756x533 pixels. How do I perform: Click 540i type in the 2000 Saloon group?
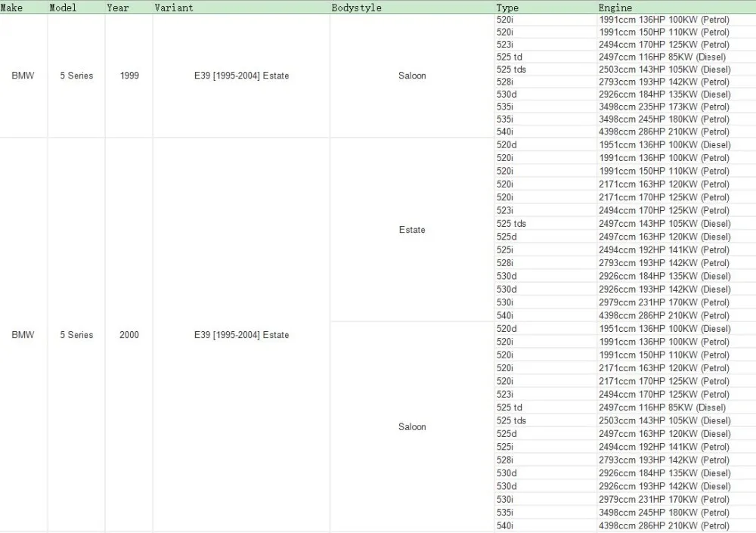[x=505, y=525]
